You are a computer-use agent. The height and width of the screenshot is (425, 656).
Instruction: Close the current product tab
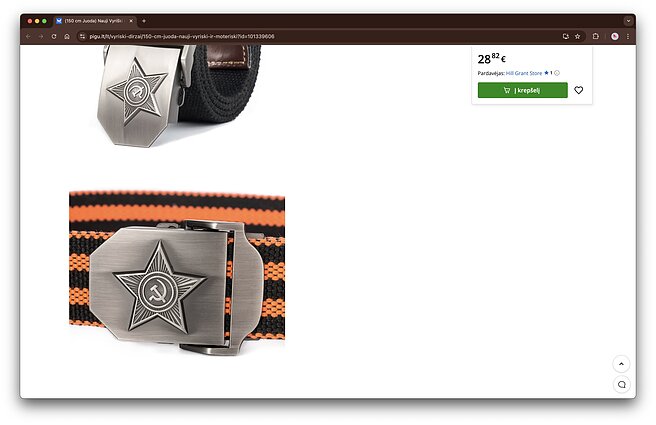tap(131, 21)
